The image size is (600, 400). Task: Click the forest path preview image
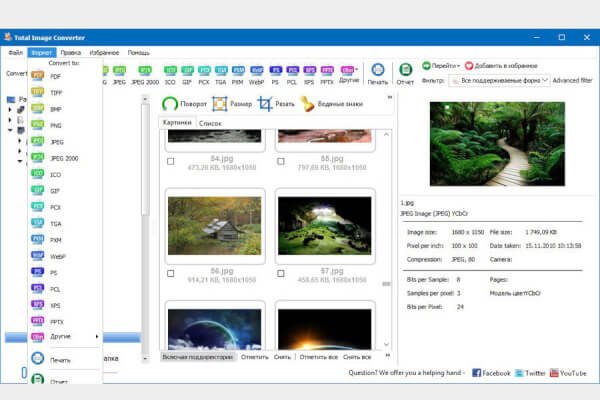[497, 144]
